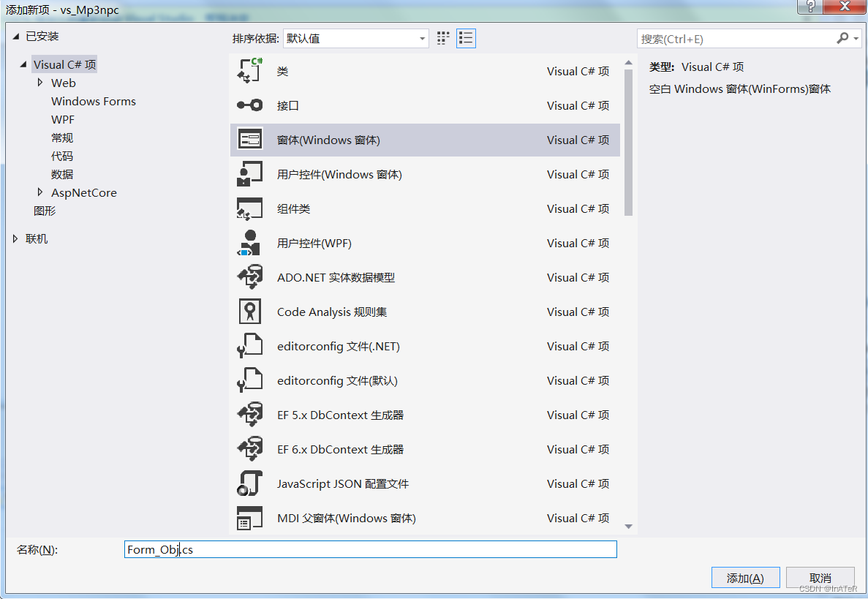This screenshot has height=599, width=868.
Task: Select the MDI 父窗体 template icon
Action: (x=250, y=518)
